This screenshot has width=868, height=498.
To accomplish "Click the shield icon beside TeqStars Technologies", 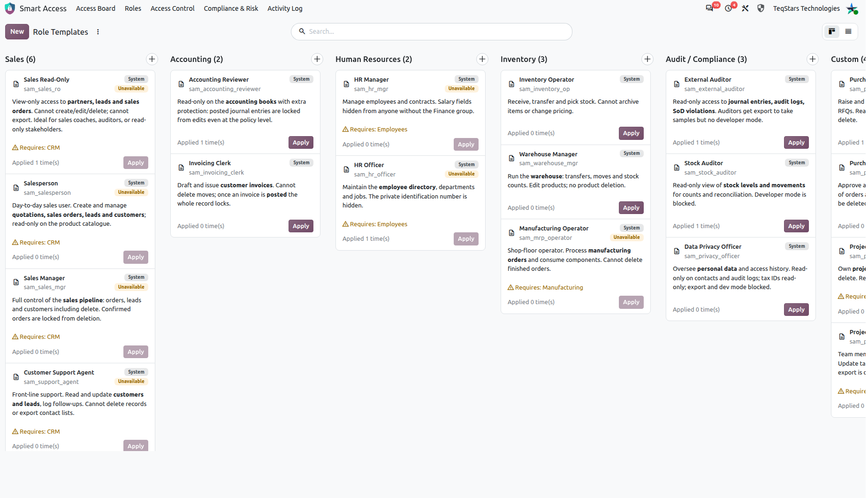I will tap(761, 8).
